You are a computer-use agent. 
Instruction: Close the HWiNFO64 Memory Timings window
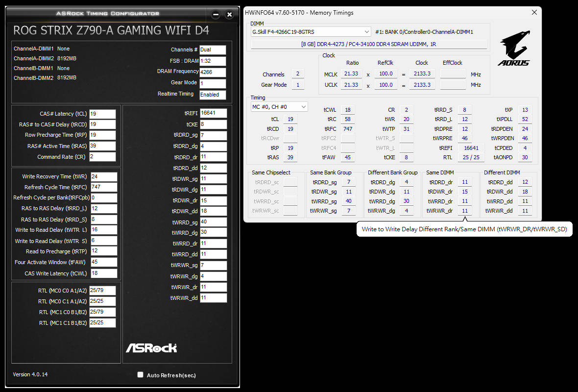coord(534,12)
